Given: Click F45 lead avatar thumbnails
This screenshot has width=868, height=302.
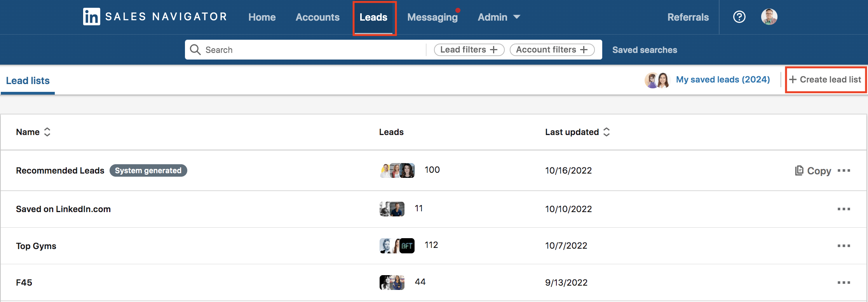Looking at the screenshot, I should click(x=392, y=282).
